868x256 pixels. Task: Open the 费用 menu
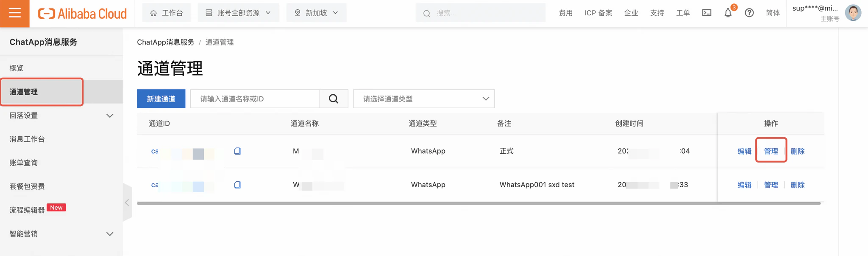coord(565,13)
